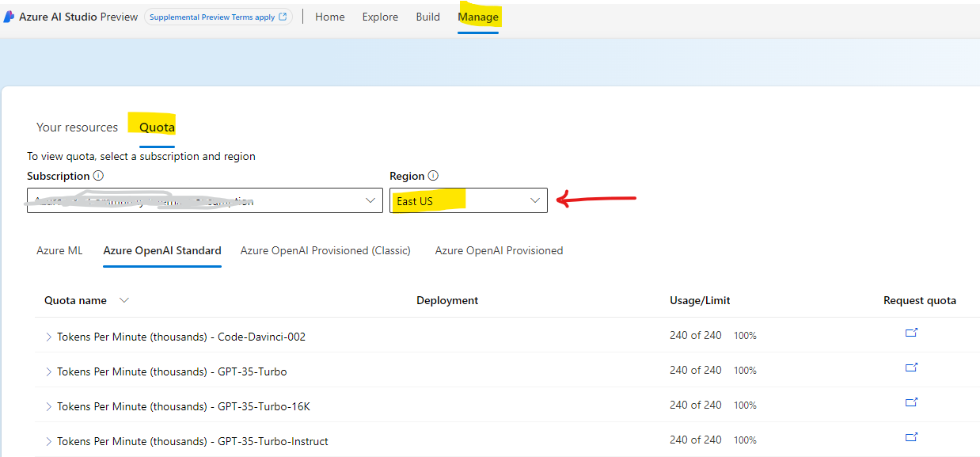
Task: Click the 240 of 240 usage for Code-Davinci-002
Action: [x=696, y=335]
